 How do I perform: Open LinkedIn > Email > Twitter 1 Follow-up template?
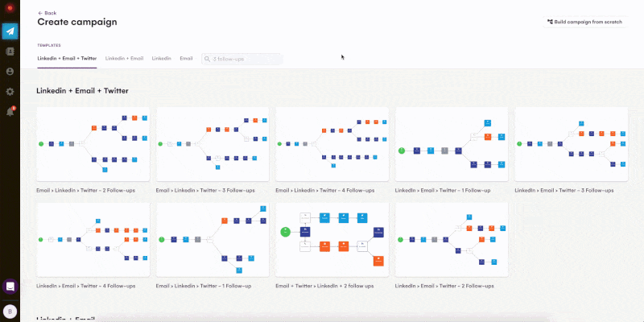[452, 144]
